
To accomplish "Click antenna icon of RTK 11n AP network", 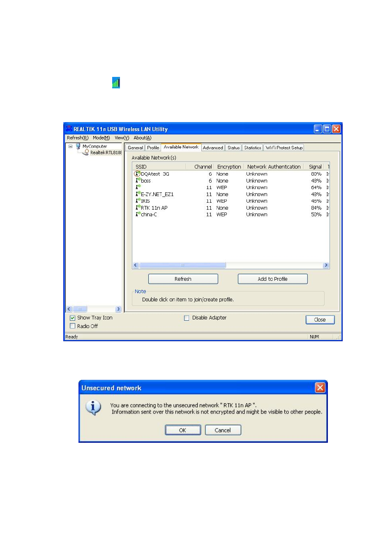I will 138,207.
